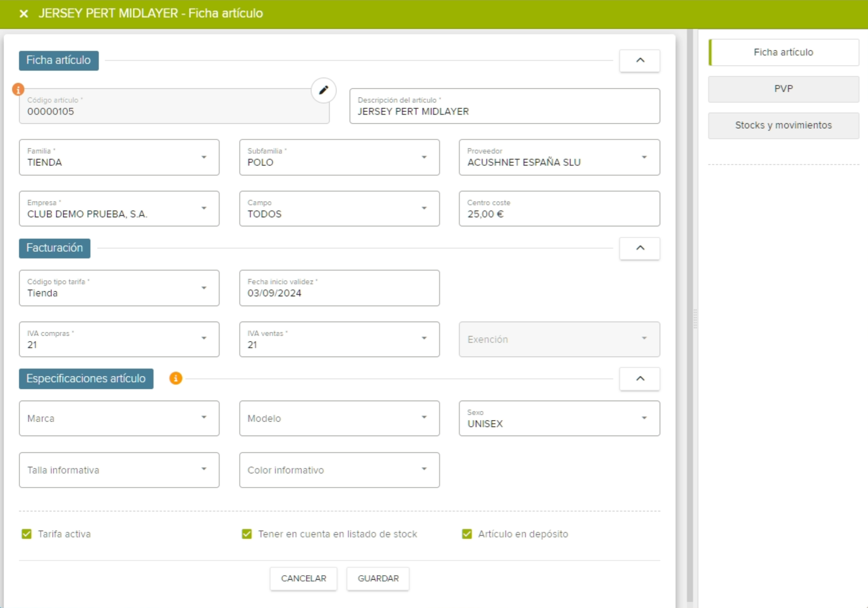Collapse the Especificaciones artículo section
The height and width of the screenshot is (608, 868).
[640, 378]
